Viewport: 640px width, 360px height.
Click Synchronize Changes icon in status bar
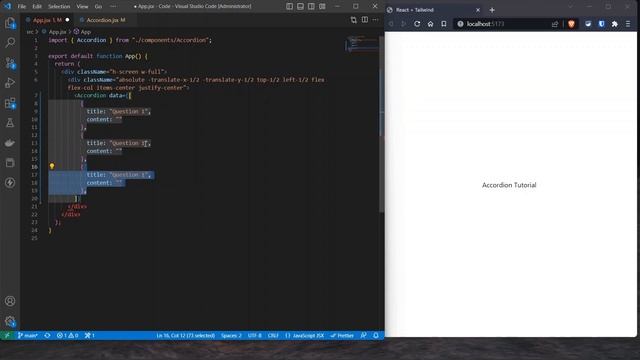pos(47,335)
